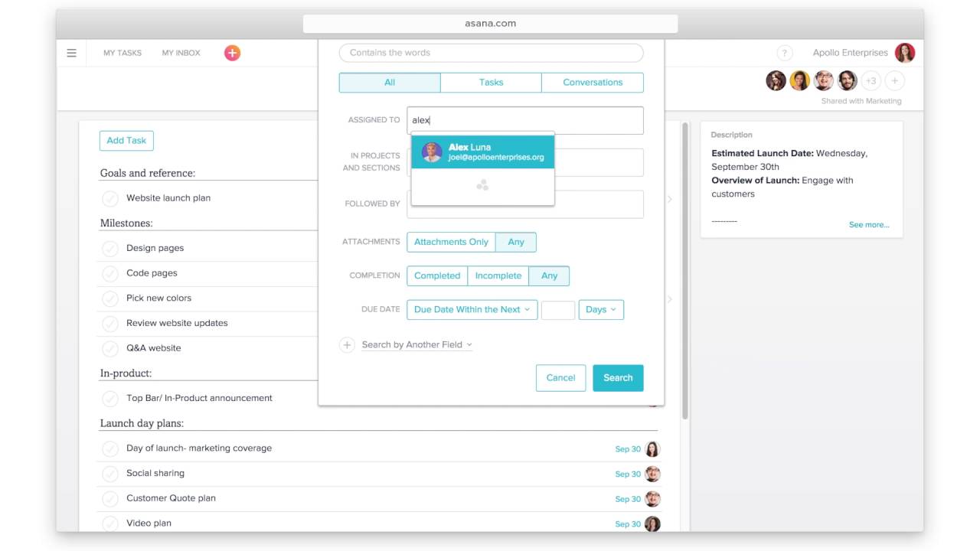Image resolution: width=980 pixels, height=551 pixels.
Task: Click the Add Task button
Action: tap(126, 141)
